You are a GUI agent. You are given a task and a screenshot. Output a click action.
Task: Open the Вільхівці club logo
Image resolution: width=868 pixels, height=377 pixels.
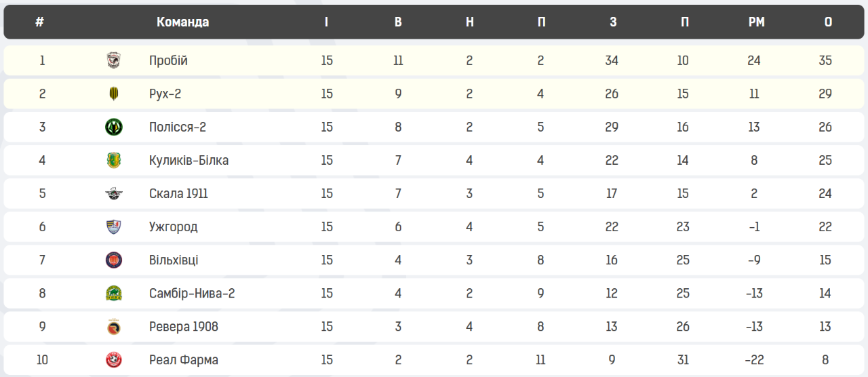(114, 260)
